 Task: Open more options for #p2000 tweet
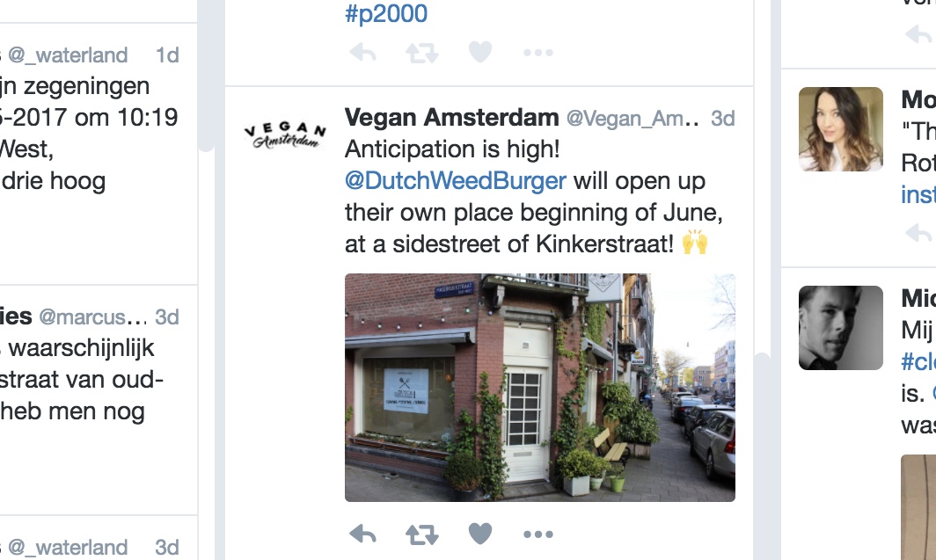coord(537,53)
